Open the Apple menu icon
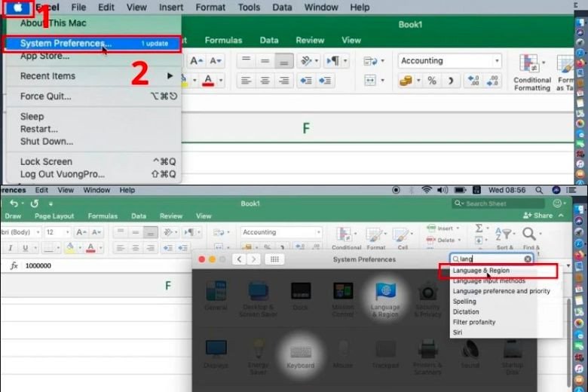The height and width of the screenshot is (392, 588). point(17,8)
